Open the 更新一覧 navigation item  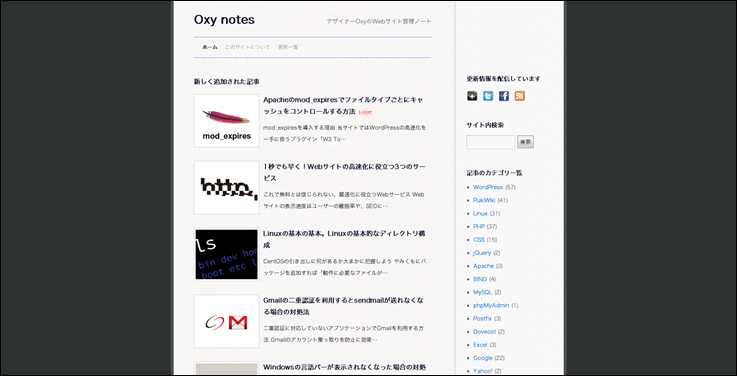pos(288,47)
